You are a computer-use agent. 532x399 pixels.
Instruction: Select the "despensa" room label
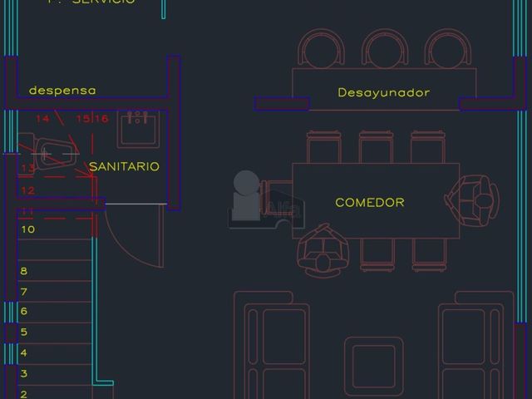pos(62,91)
